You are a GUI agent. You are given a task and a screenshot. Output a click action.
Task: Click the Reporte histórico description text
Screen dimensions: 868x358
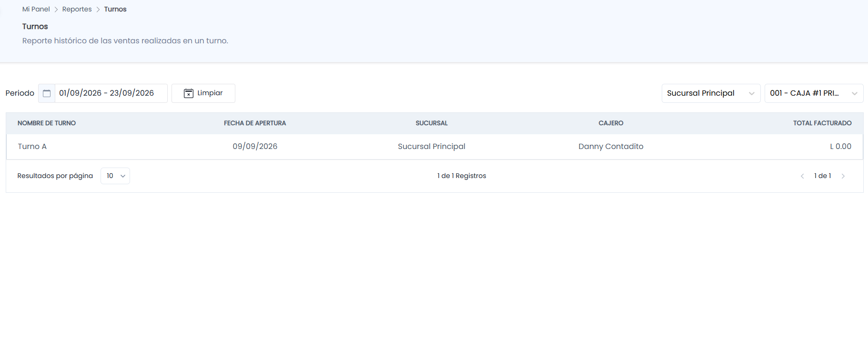[x=125, y=41]
